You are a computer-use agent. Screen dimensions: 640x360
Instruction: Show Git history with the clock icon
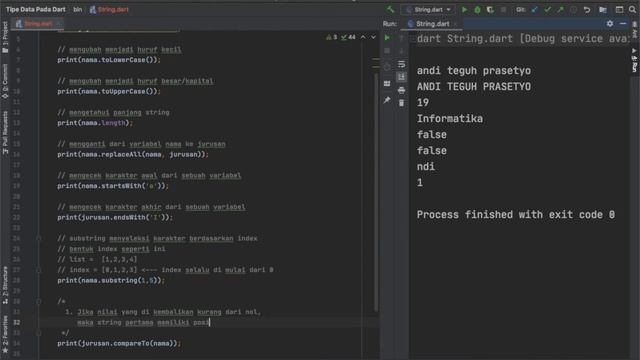[573, 9]
